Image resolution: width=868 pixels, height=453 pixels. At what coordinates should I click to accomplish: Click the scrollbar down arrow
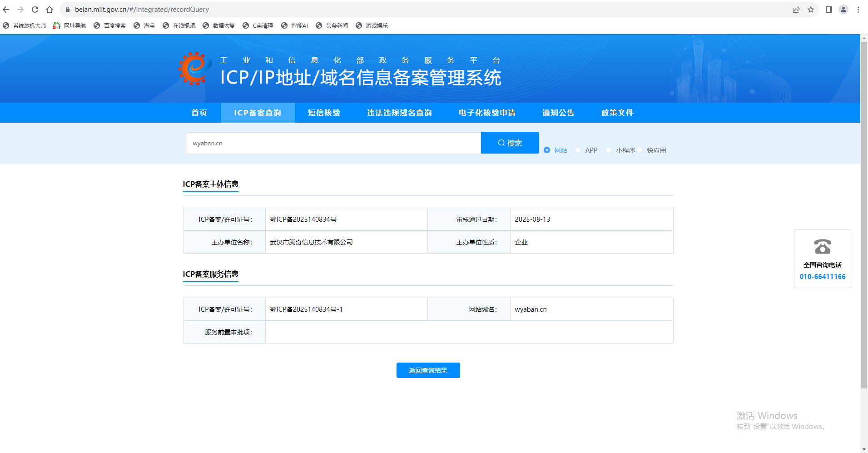click(864, 449)
